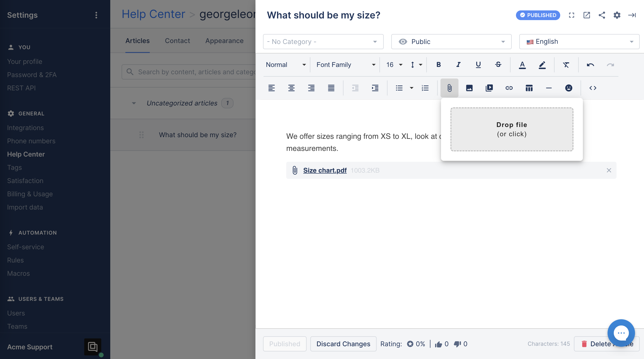Open Macros in the sidebar
Screen dimensions: 644x359
[x=18, y=273]
